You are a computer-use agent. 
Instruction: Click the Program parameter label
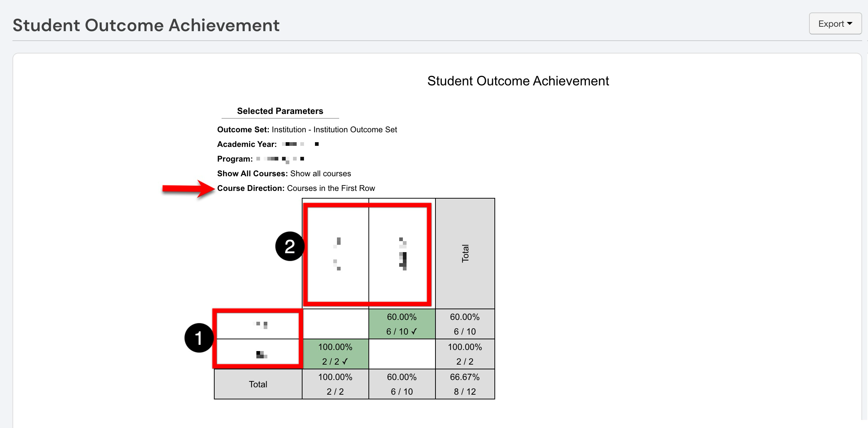pyautogui.click(x=235, y=159)
